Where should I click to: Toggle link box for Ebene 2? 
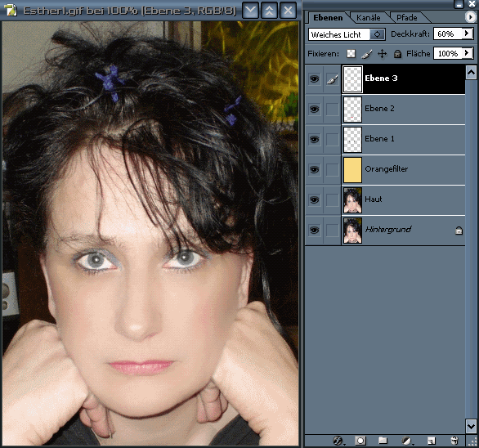click(x=333, y=109)
